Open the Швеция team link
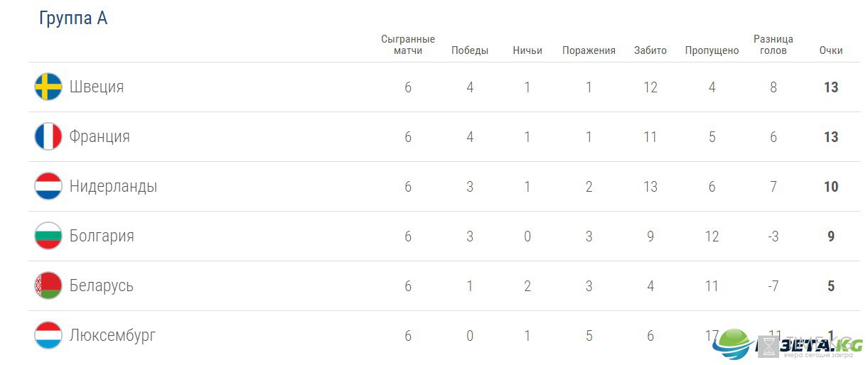868x365 pixels. point(97,87)
